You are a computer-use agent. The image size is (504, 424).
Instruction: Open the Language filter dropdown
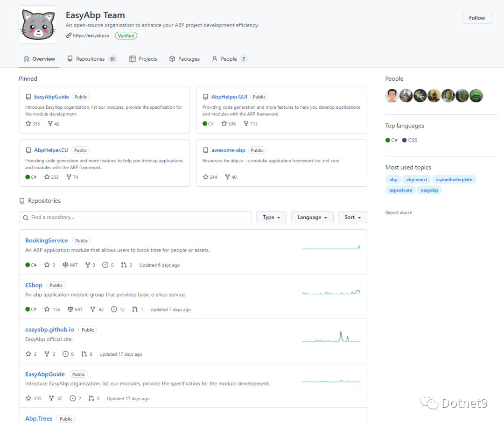312,217
